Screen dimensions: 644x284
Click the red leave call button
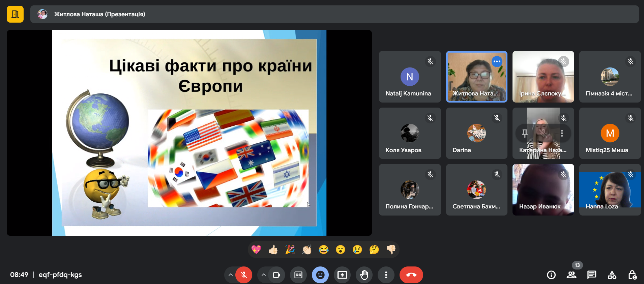[411, 275]
